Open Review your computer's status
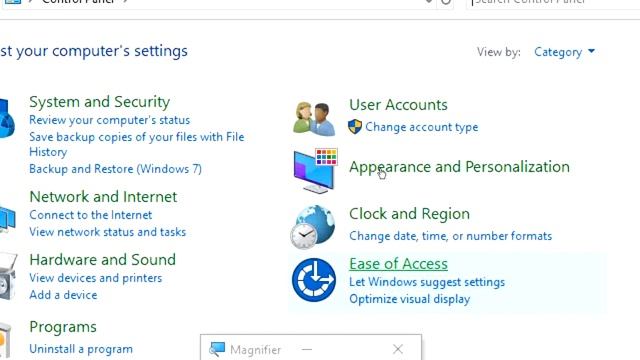Screen dimensions: 640x360 109,120
